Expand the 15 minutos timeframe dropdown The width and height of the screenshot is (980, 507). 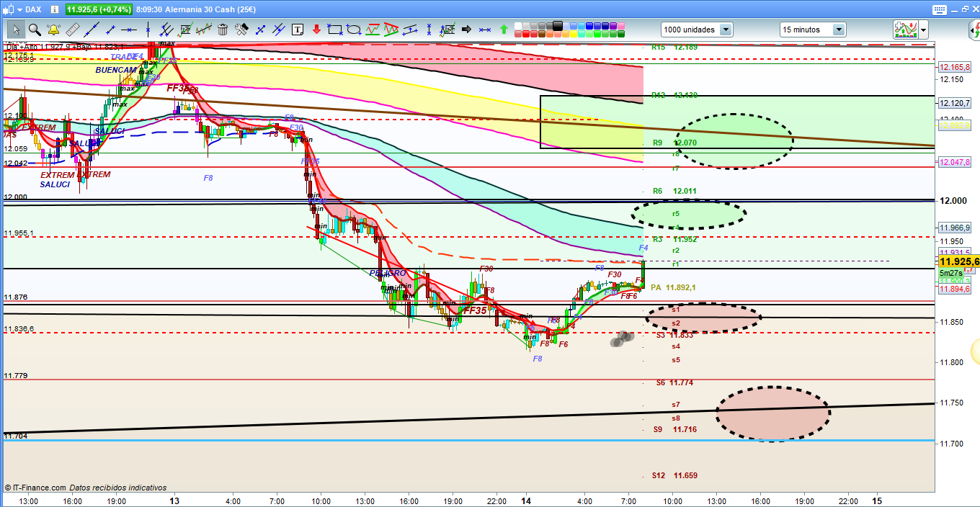click(x=839, y=30)
